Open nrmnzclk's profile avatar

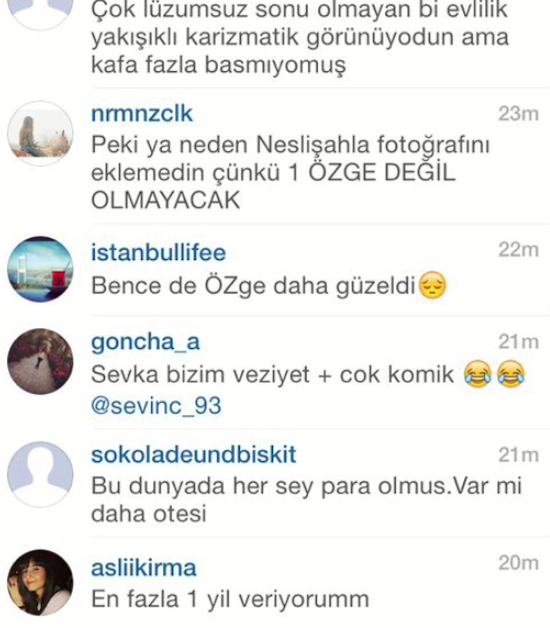[x=40, y=133]
